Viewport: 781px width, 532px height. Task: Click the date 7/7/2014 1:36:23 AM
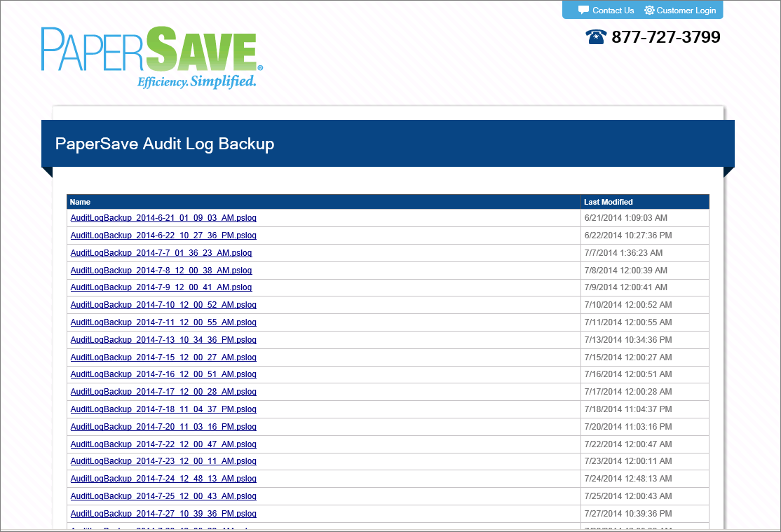point(623,252)
